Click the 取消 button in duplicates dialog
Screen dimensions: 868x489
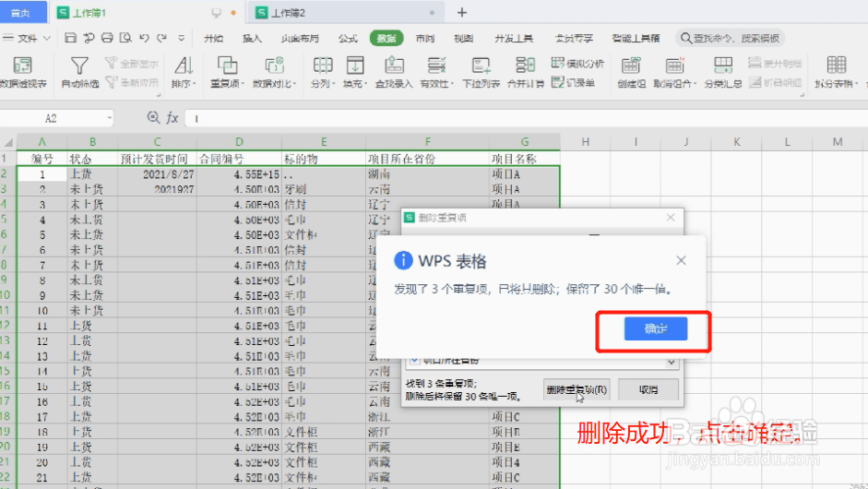(x=648, y=390)
